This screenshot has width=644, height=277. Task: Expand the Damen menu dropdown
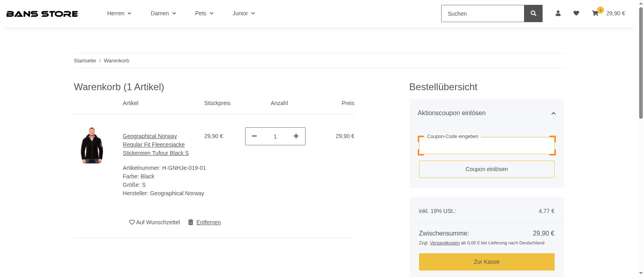point(163,13)
